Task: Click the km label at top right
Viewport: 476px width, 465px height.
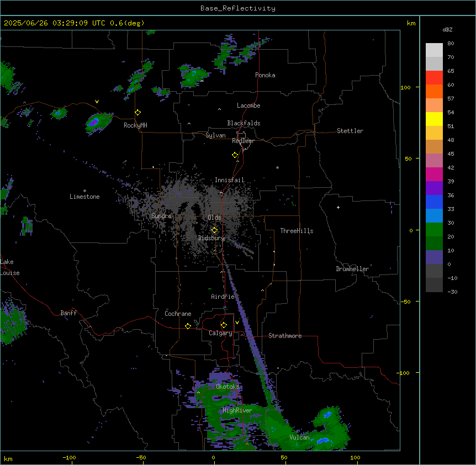Action: 411,23
